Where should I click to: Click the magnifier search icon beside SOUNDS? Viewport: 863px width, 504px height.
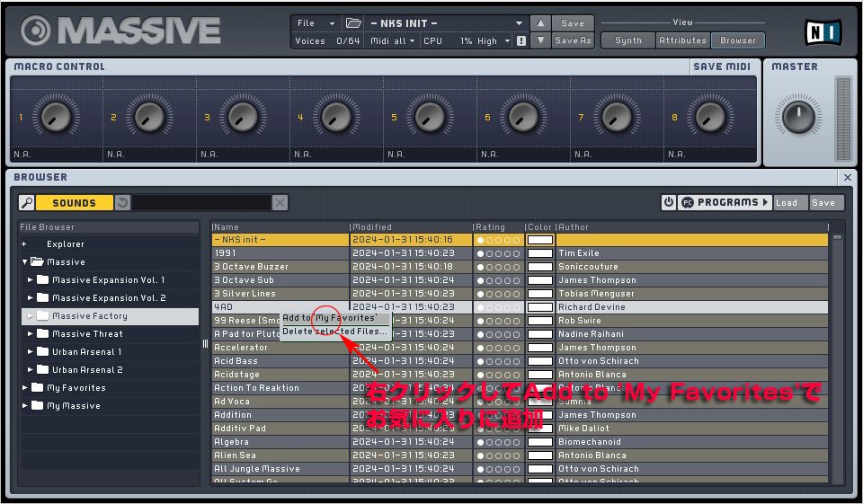pyautogui.click(x=26, y=202)
